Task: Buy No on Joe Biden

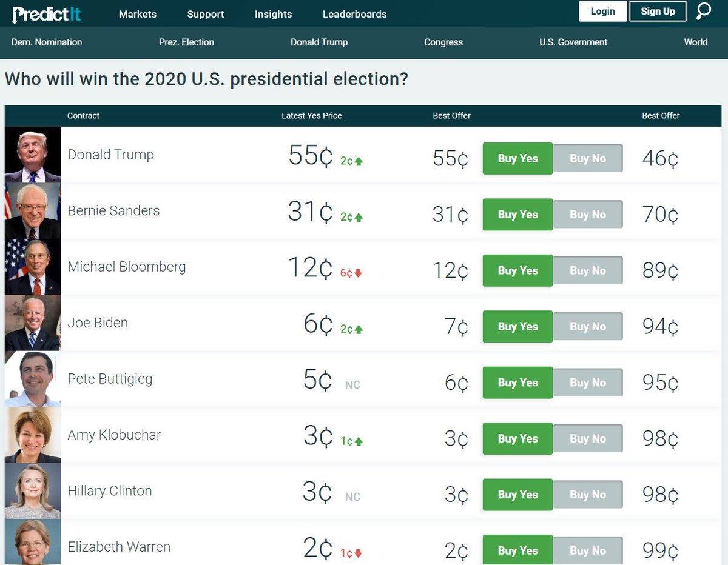Action: [588, 327]
